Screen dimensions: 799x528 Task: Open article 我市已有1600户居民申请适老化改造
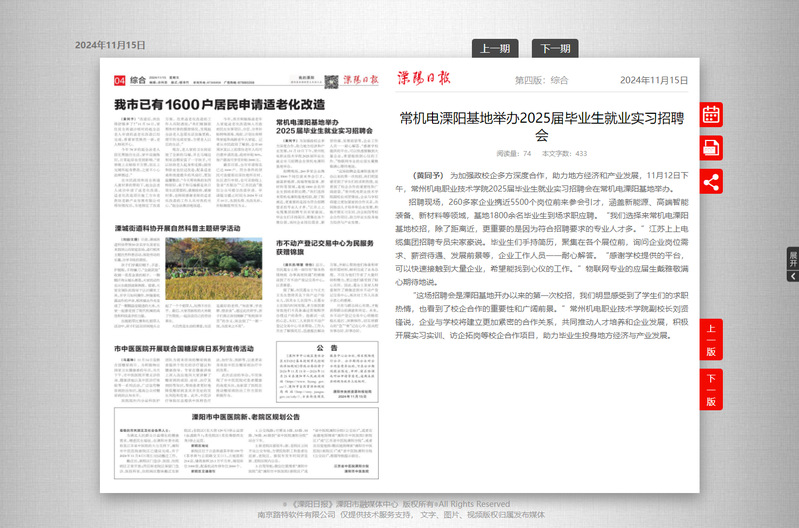coord(218,105)
